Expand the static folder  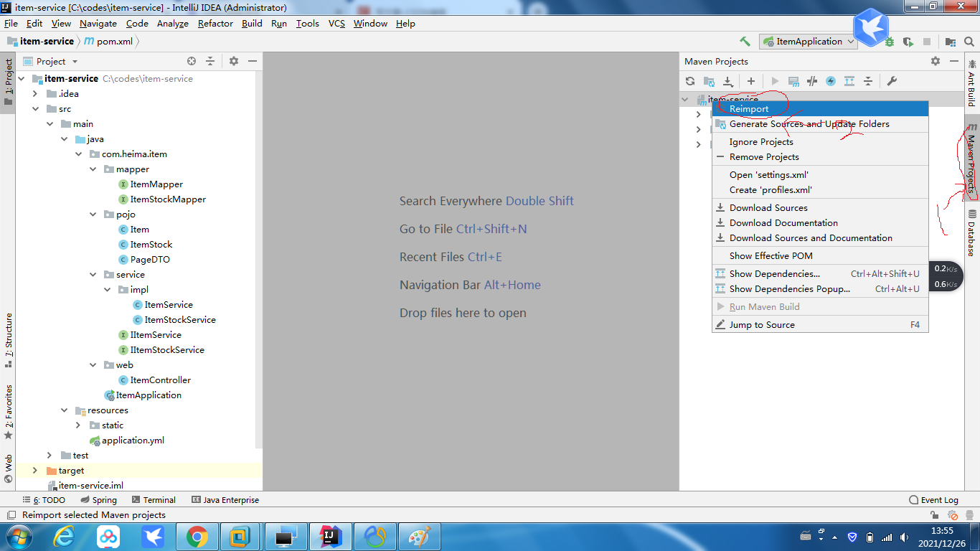(x=79, y=425)
